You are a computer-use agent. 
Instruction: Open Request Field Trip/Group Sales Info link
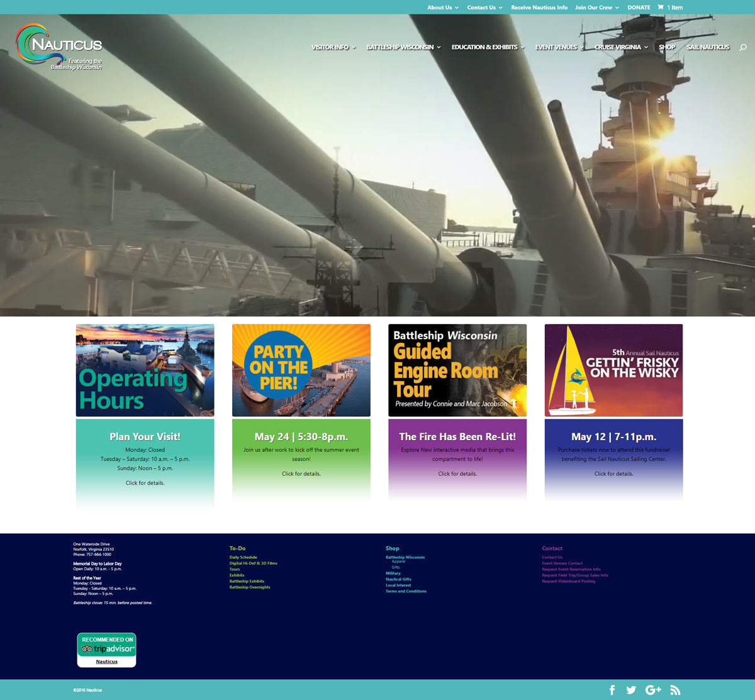point(575,575)
